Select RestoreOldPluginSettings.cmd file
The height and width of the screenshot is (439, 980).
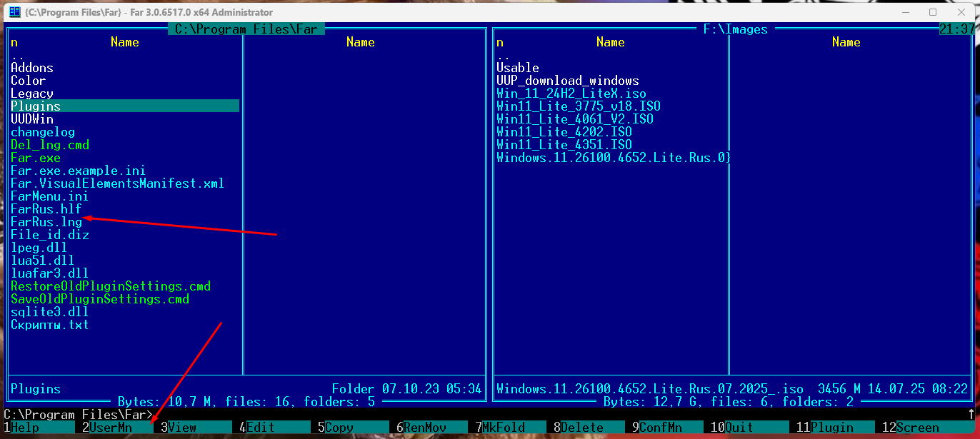(111, 286)
